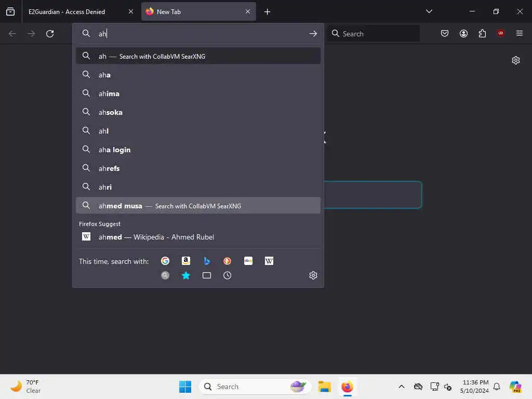Choose the 'ahl' suggestion
Viewport: 532px width, 399px height.
[x=198, y=130]
